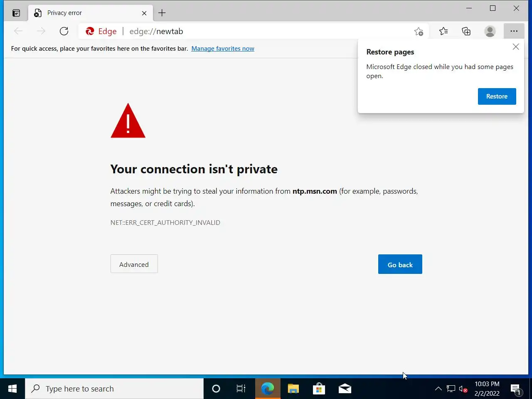
Task: Click the Your connection isn't private heading
Action: (x=194, y=169)
